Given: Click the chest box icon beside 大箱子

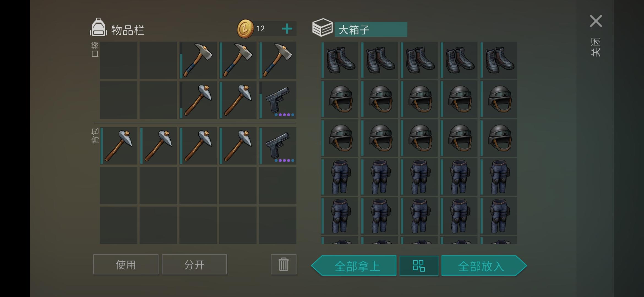Looking at the screenshot, I should pyautogui.click(x=322, y=28).
